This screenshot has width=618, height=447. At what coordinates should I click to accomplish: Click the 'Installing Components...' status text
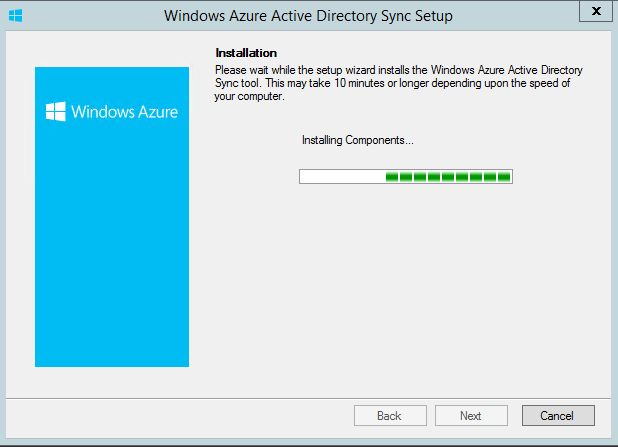(x=357, y=140)
